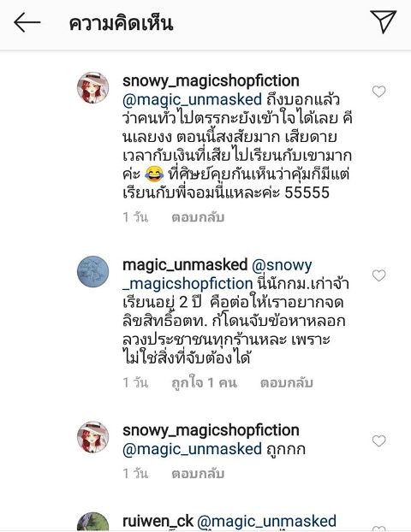The image size is (411, 532).
Task: Open the magic_unmasked blue profile picture
Action: pos(93,271)
